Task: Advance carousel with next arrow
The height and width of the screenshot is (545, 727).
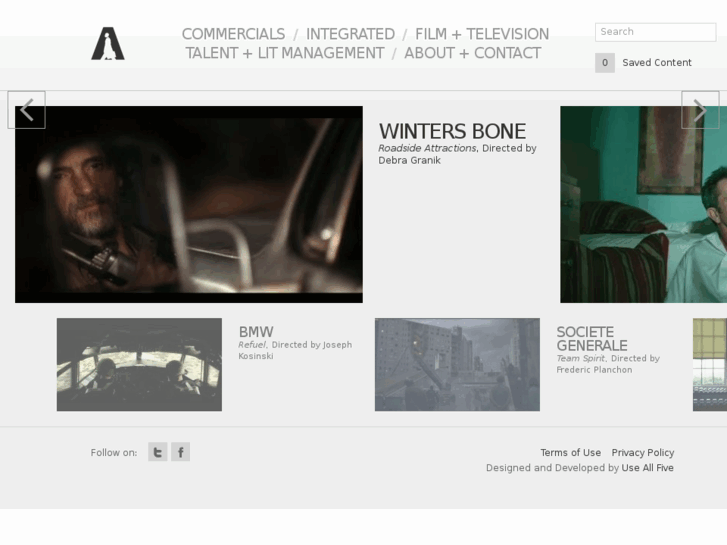Action: 700,110
